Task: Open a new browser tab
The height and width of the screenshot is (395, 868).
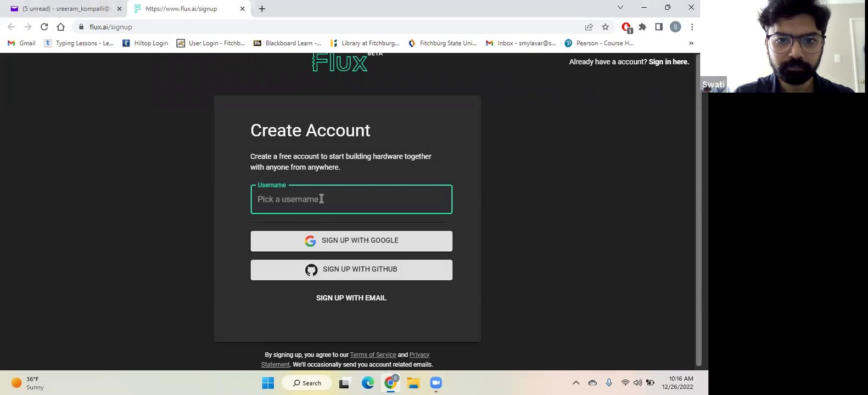Action: pos(262,9)
